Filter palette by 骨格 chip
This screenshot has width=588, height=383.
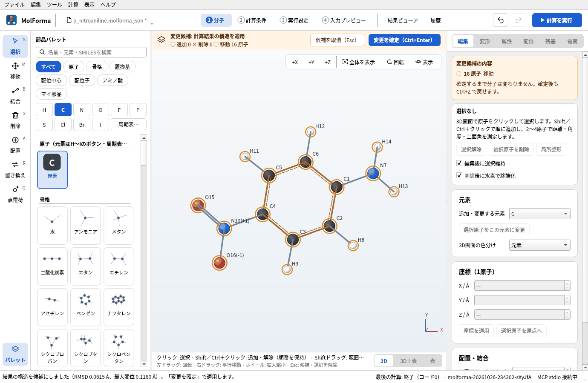(97, 67)
